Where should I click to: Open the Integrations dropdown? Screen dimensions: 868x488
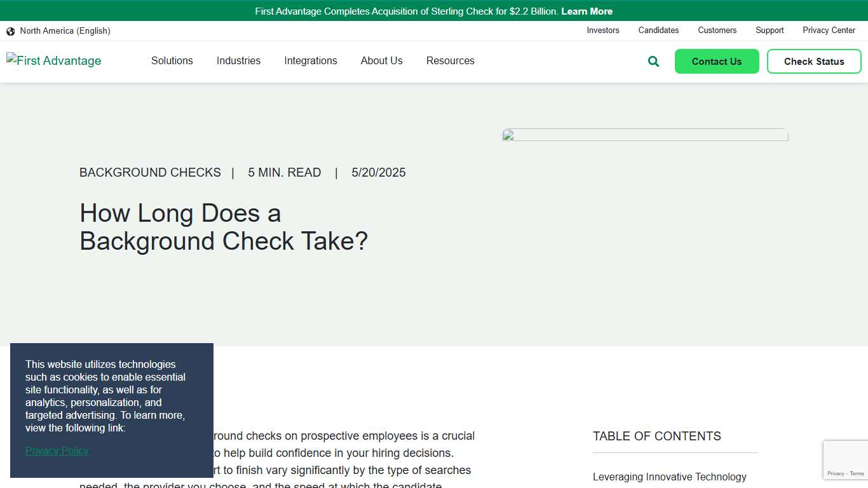[x=311, y=60]
